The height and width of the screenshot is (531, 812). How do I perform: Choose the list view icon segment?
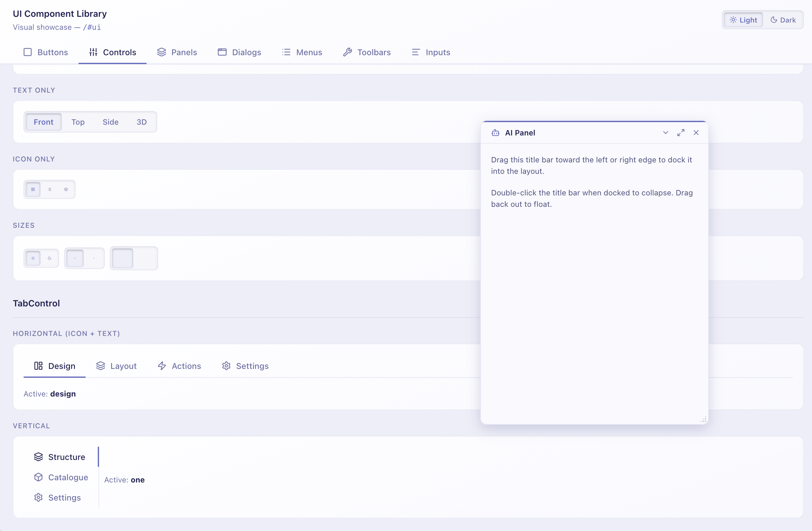(x=50, y=189)
